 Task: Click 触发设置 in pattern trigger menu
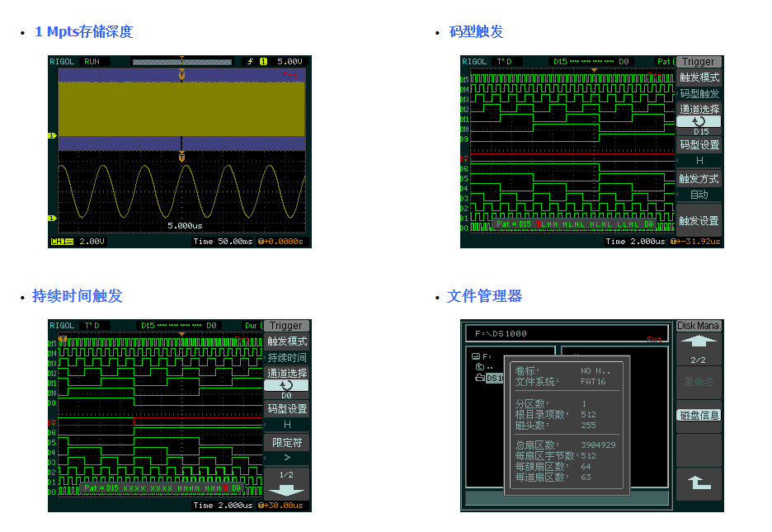(x=699, y=220)
